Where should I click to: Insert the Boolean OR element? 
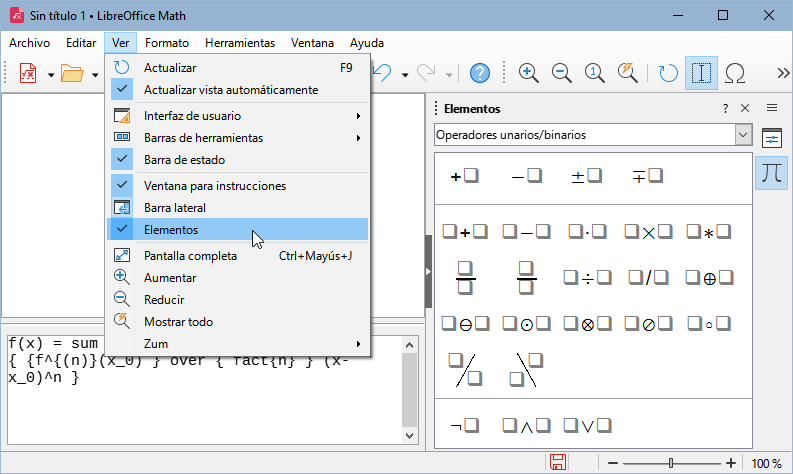pyautogui.click(x=587, y=425)
